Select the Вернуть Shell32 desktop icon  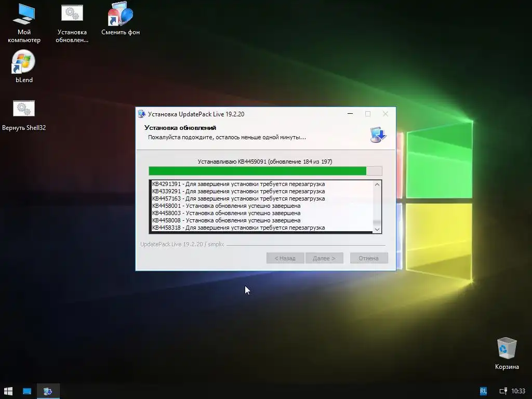pos(24,116)
